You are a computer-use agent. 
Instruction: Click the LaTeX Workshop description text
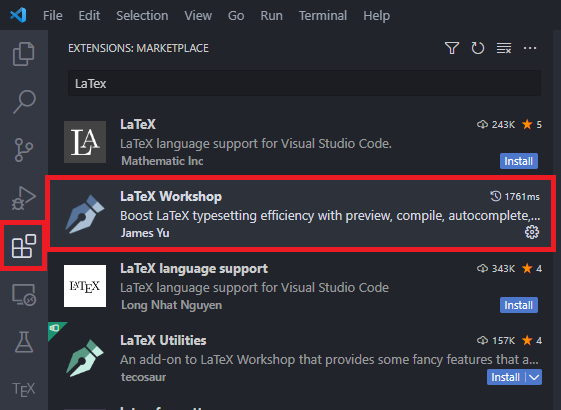330,216
